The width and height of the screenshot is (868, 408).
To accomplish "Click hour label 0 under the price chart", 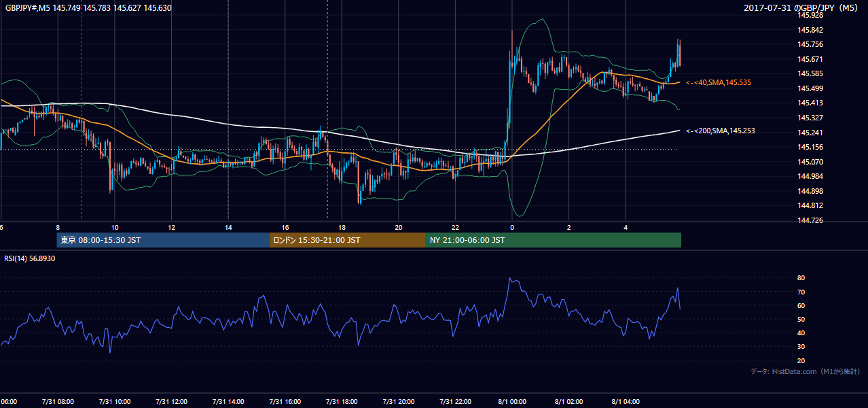I will [x=512, y=228].
